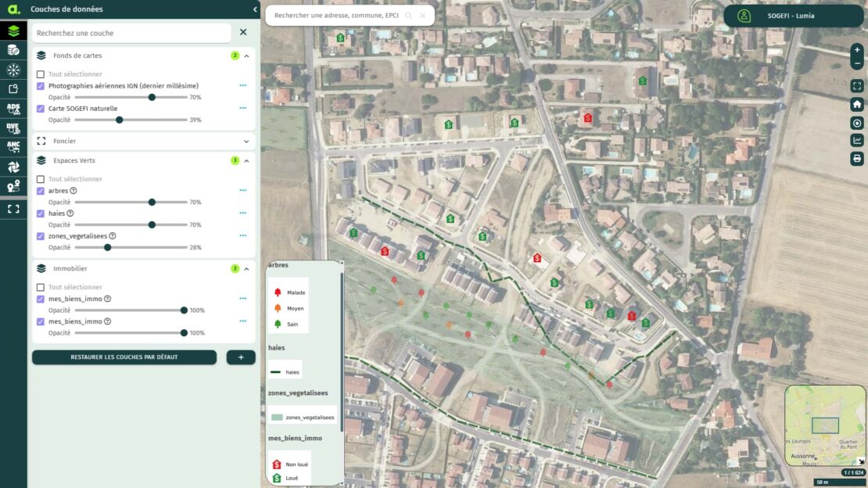Uncheck Carte SOGEFI naturelle layer
Screen dimensions: 868x488
tap(41, 109)
